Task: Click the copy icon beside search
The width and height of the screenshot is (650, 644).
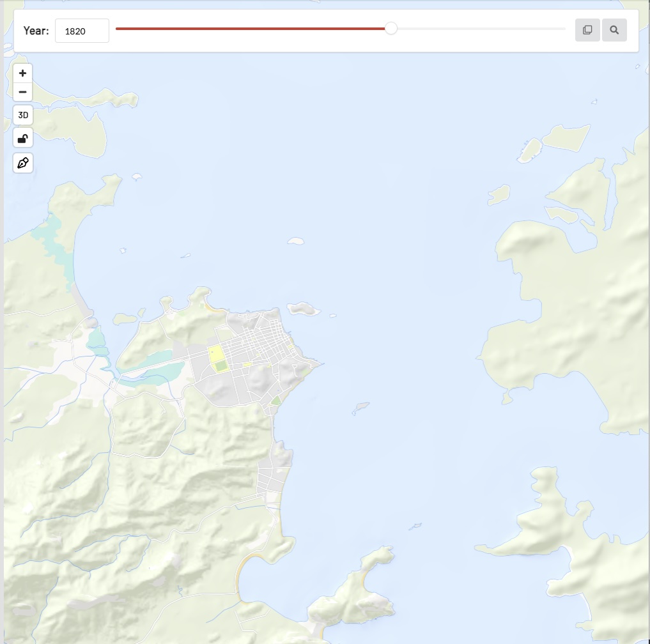Action: click(587, 30)
